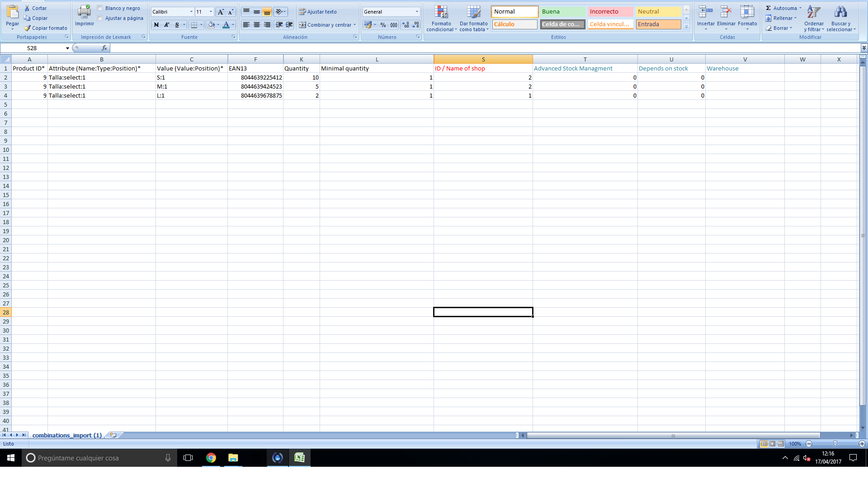Apply the Incorrecto cell style
The width and height of the screenshot is (868, 488).
click(x=610, y=12)
